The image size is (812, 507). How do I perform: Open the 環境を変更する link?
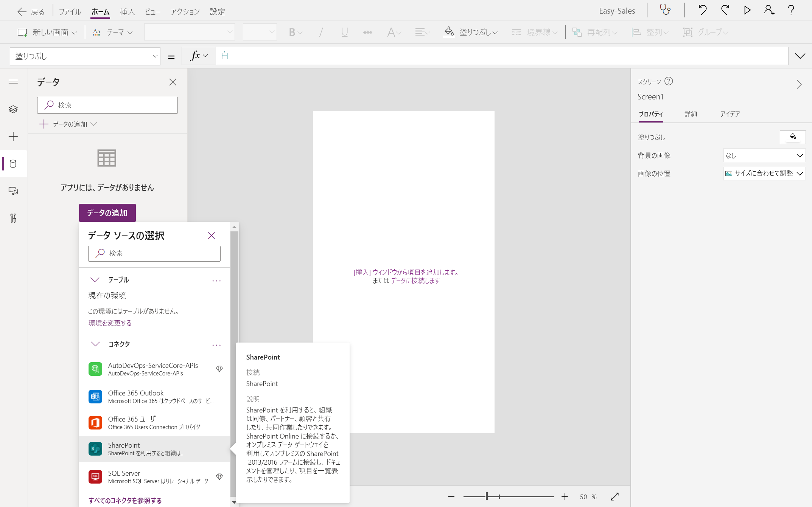click(x=109, y=323)
